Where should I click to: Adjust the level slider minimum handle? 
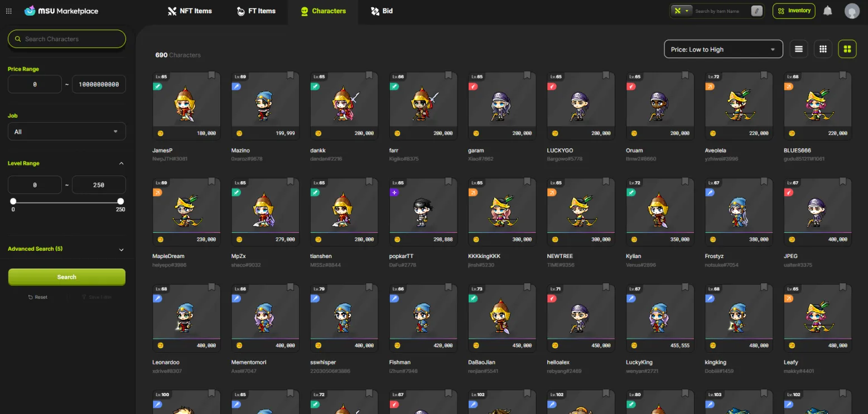13,201
